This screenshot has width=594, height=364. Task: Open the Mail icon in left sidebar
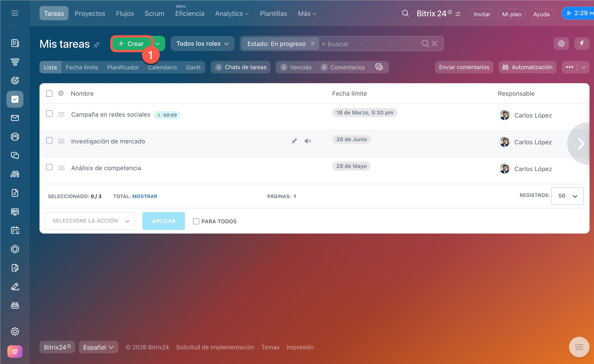15,118
